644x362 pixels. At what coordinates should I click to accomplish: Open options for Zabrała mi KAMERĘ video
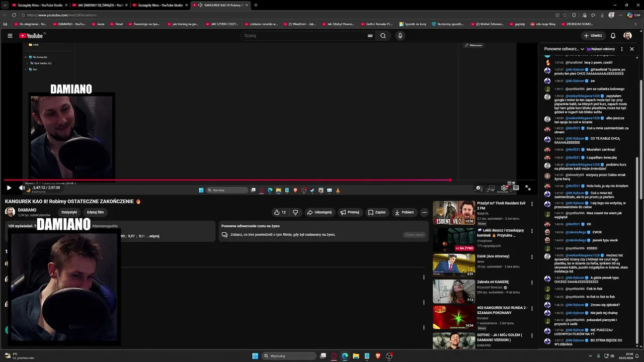pos(532,283)
